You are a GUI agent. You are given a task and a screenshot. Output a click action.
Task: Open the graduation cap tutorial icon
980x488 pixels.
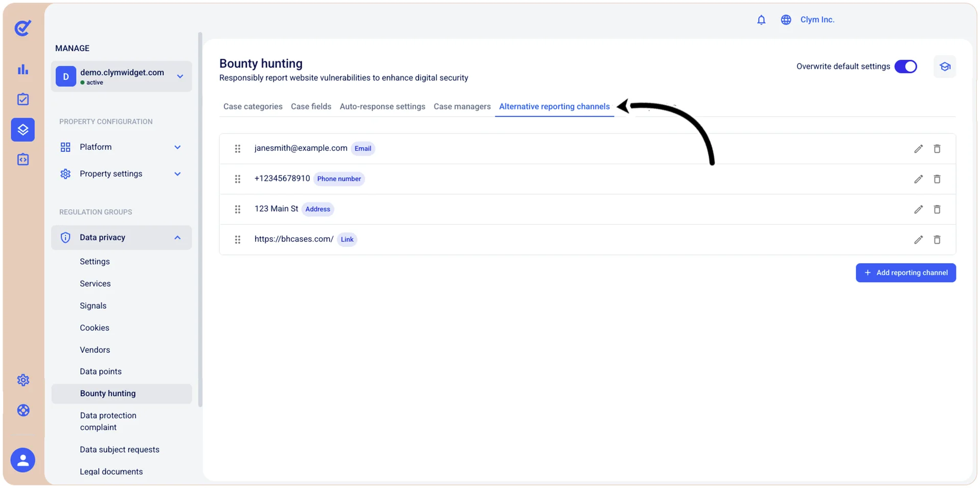pyautogui.click(x=945, y=66)
